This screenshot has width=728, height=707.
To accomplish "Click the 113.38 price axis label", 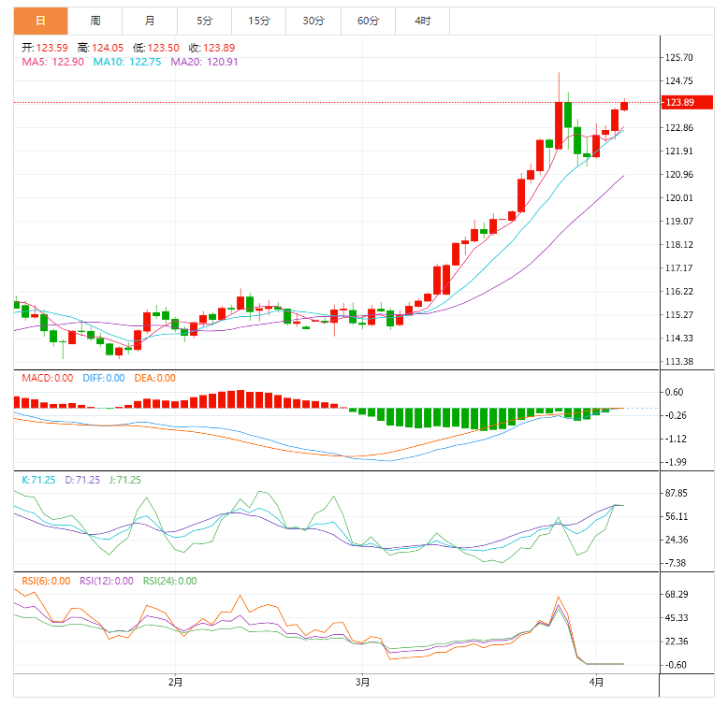I will pyautogui.click(x=679, y=361).
